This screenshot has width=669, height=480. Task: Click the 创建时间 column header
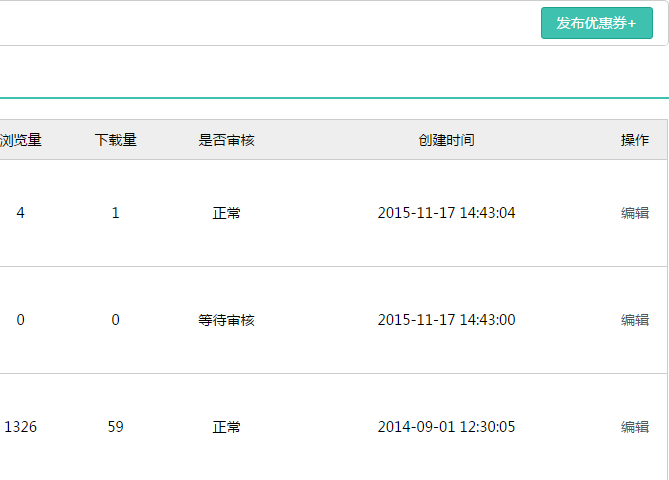[x=446, y=140]
